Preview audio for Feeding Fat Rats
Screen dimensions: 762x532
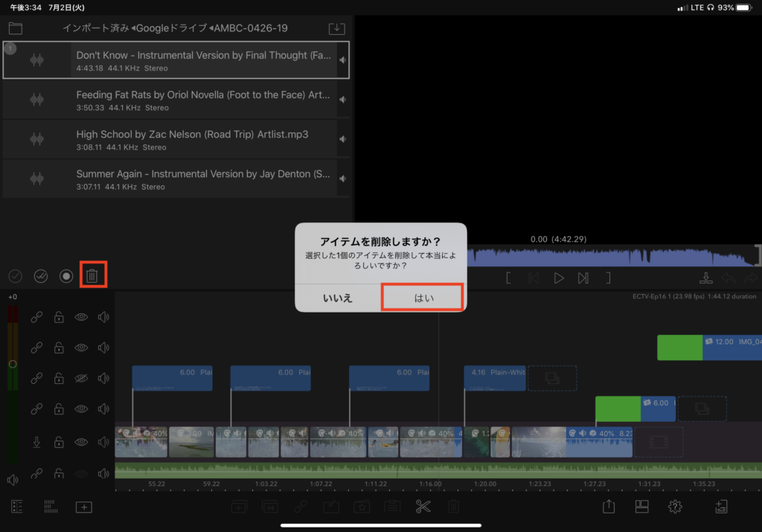[343, 100]
